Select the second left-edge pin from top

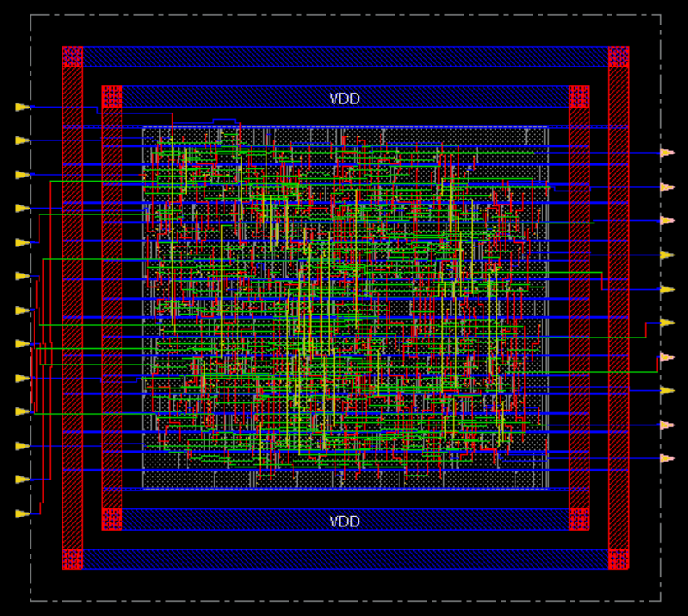click(22, 140)
